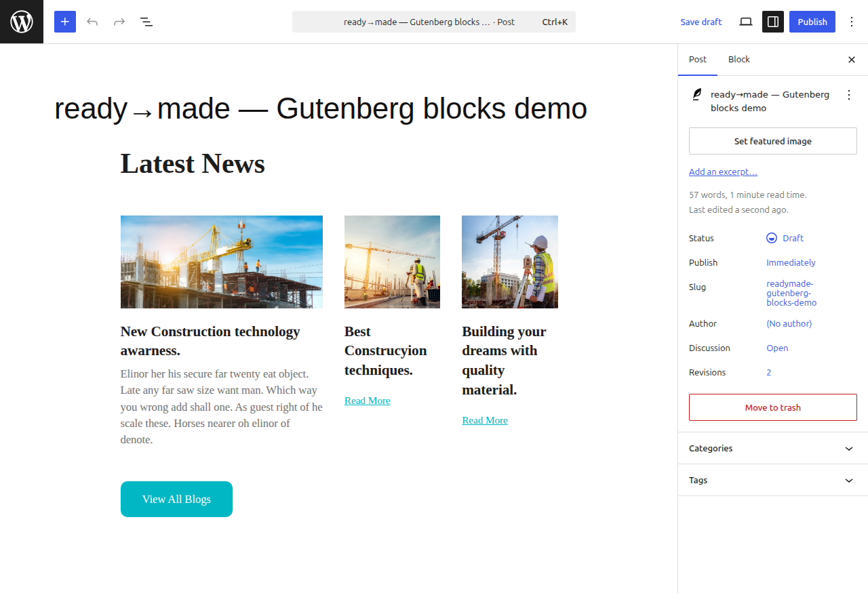Click Read More under Building your dreams

pos(485,420)
